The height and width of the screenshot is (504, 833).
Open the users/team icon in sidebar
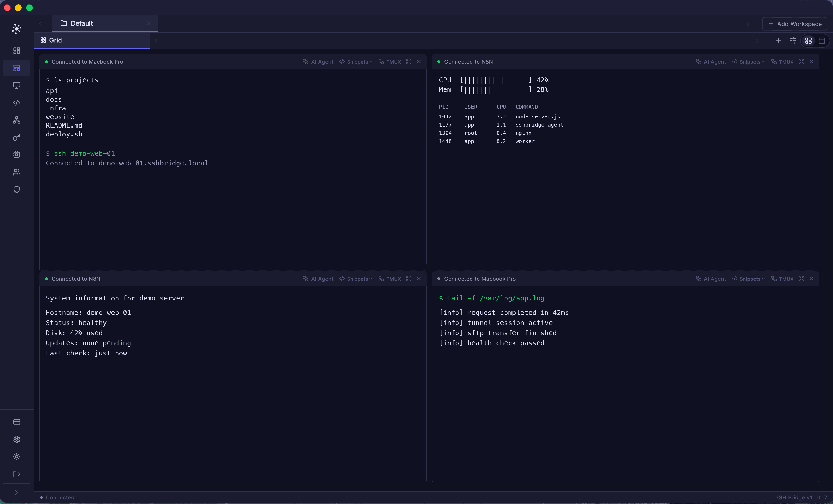click(x=17, y=172)
